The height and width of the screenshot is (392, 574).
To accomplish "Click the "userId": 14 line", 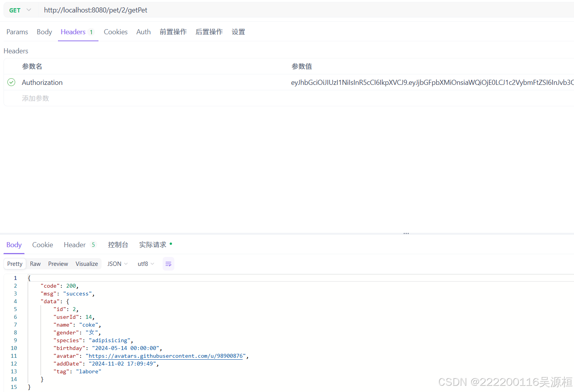I will coord(74,317).
